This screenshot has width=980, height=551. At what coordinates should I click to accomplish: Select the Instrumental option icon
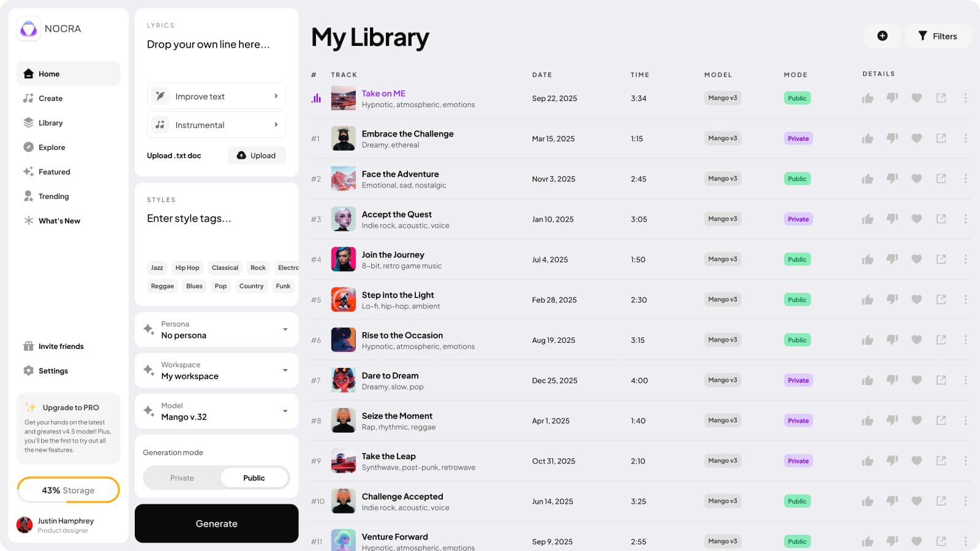click(160, 124)
